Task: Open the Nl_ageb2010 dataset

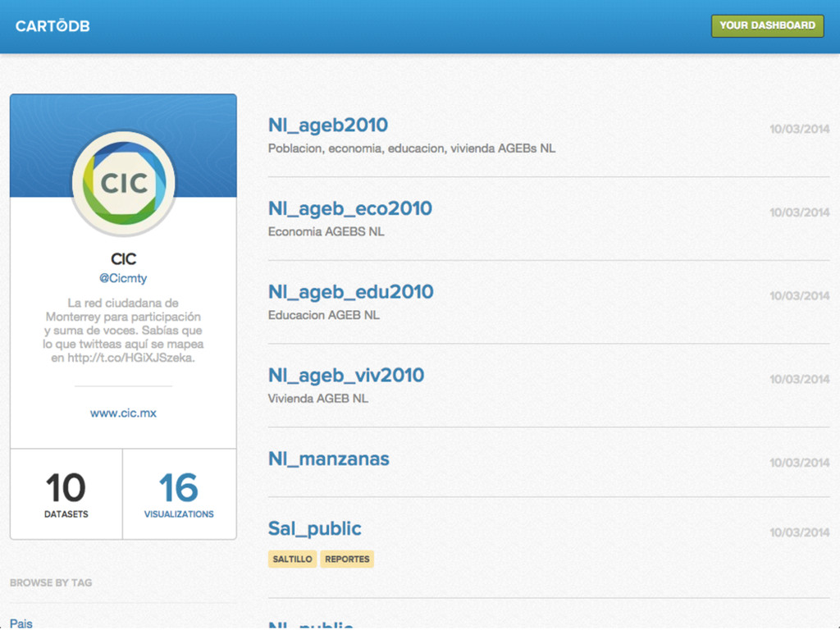Action: coord(328,125)
